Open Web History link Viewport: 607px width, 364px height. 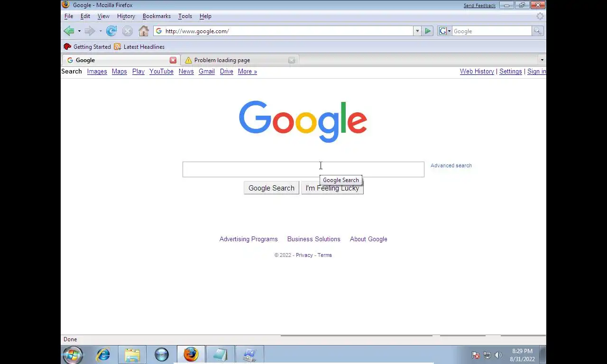(477, 72)
